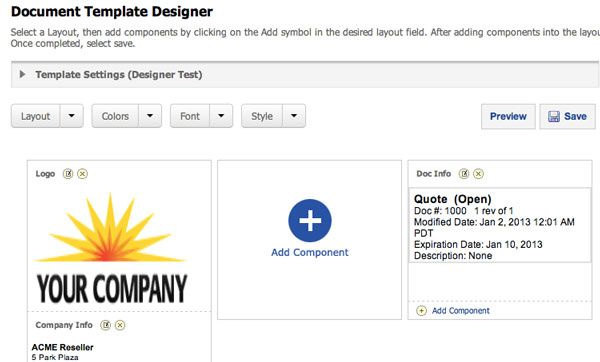The image size is (600, 362).
Task: Click the Font button
Action: (190, 116)
